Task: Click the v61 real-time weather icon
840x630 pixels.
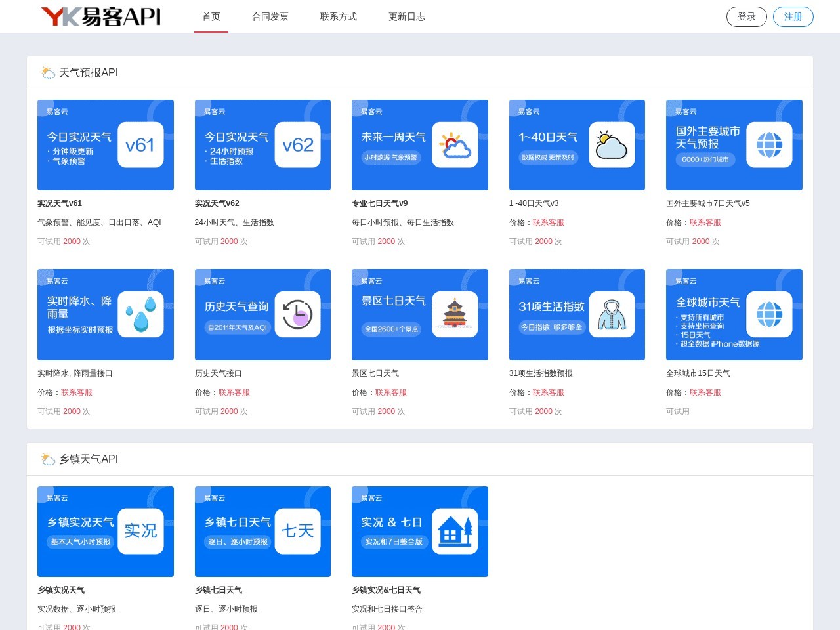Action: click(140, 145)
